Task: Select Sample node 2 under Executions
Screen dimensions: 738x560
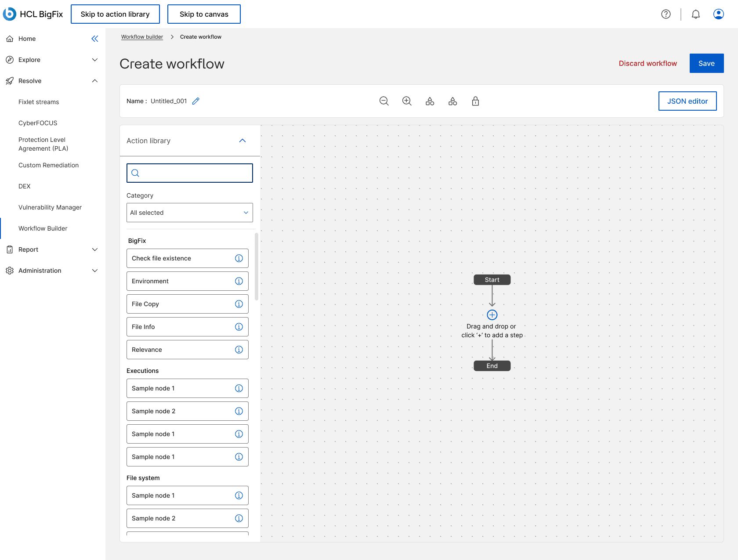Action: [188, 411]
